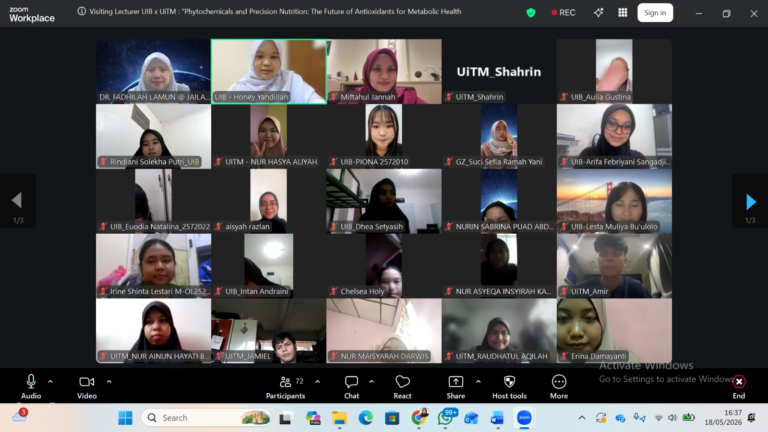Viewport: 768px width, 432px height.
Task: Select DR. FADHILAH LAMUN video tile
Action: coord(153,72)
